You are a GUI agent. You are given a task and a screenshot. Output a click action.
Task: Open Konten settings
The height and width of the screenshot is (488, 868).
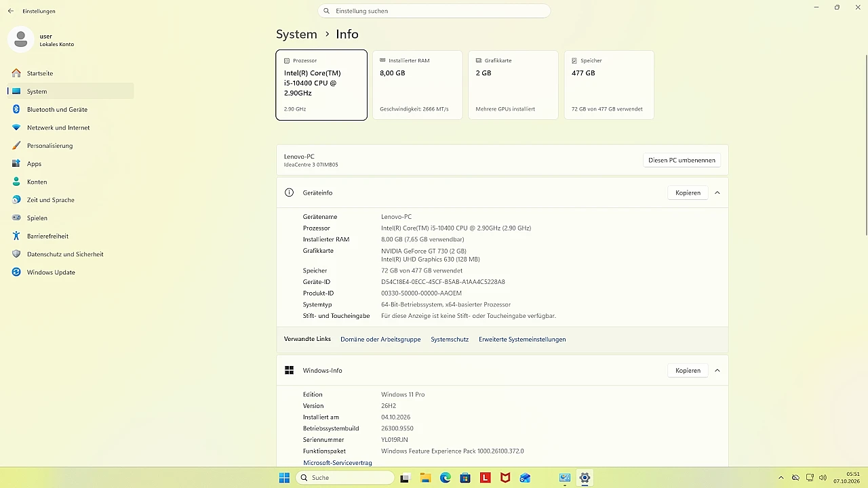point(71,182)
